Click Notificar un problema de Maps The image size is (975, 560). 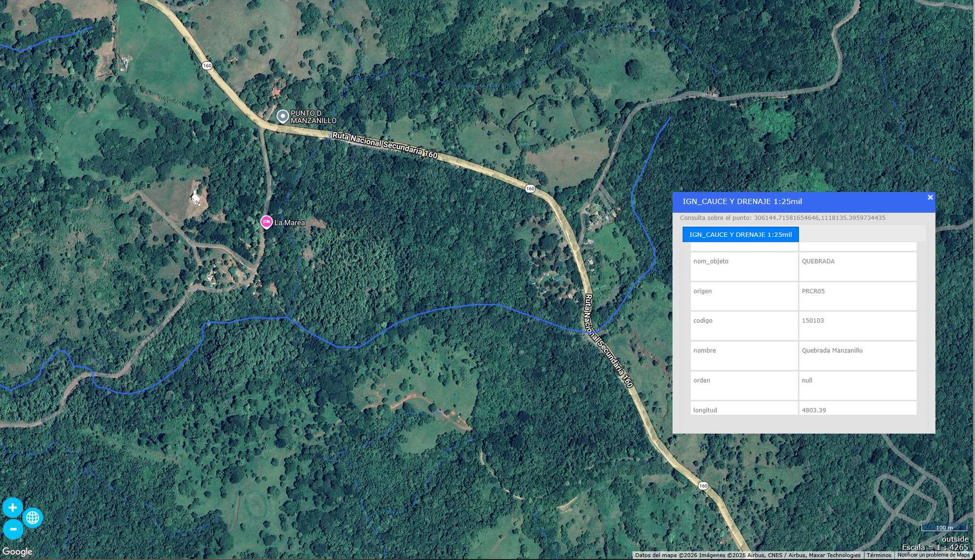click(934, 555)
